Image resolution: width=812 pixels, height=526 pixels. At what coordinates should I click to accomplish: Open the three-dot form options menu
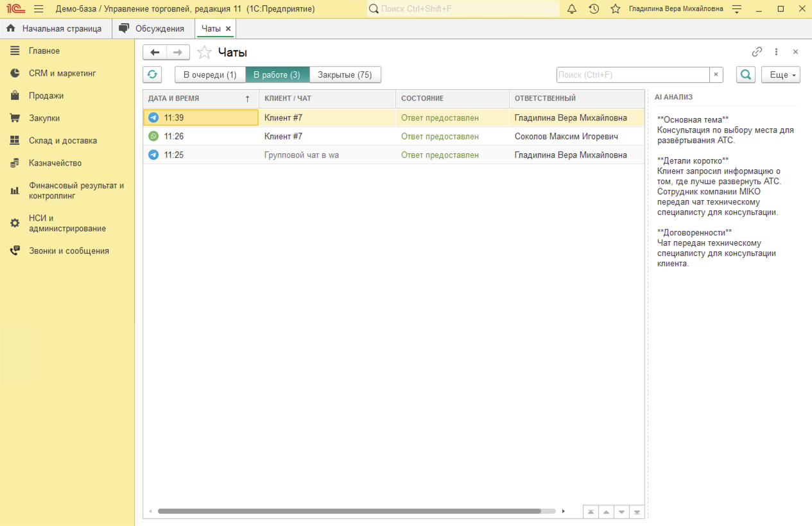point(776,52)
